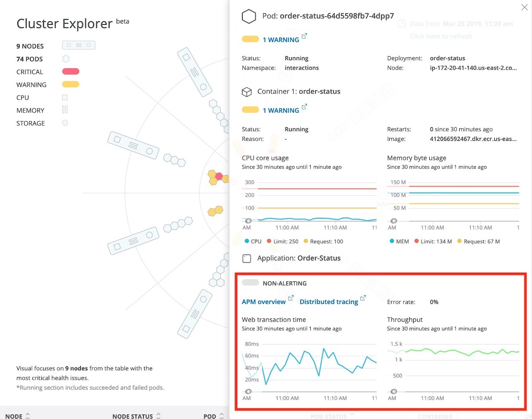
Task: Click the external-link icon after Distributed tracing
Action: coord(363,298)
